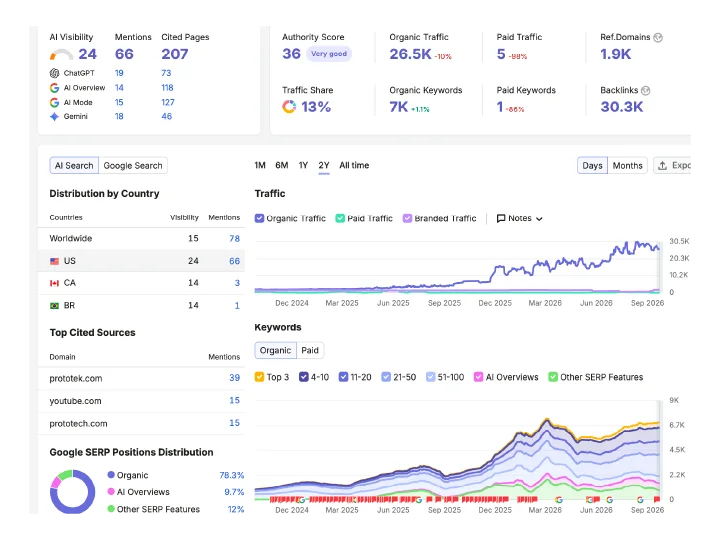The image size is (720, 540).
Task: Click AI Mode cited pages 127
Action: point(168,102)
